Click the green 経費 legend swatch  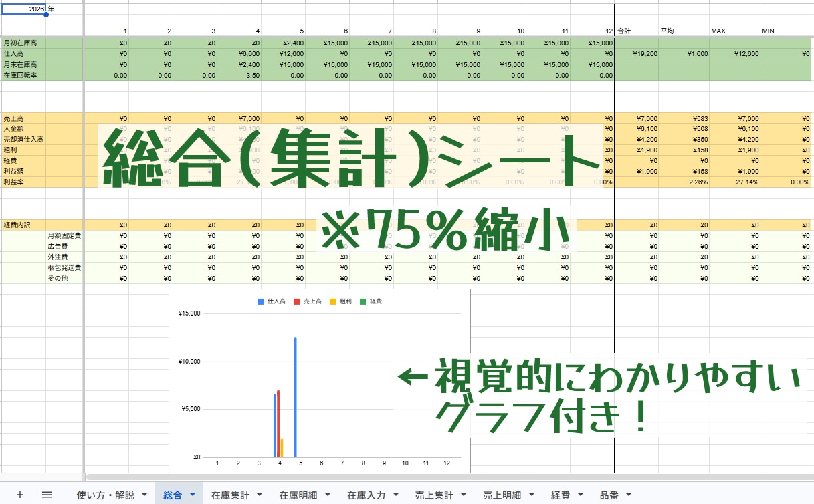362,302
